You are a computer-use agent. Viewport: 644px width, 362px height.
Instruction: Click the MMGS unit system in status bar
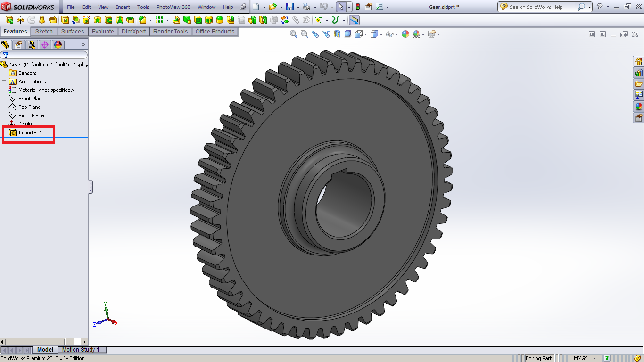coord(580,358)
